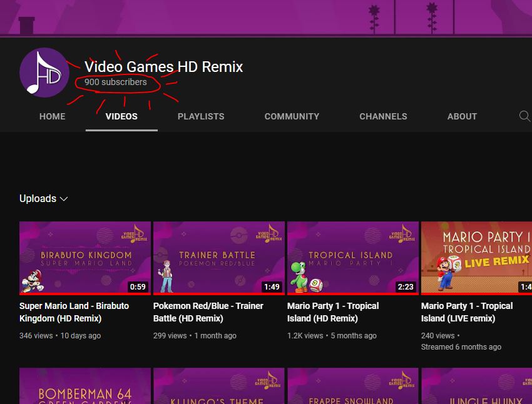Image resolution: width=532 pixels, height=404 pixels.
Task: Click title Mario Party 1 - Tropical Island (HD Remix)
Action: click(333, 312)
